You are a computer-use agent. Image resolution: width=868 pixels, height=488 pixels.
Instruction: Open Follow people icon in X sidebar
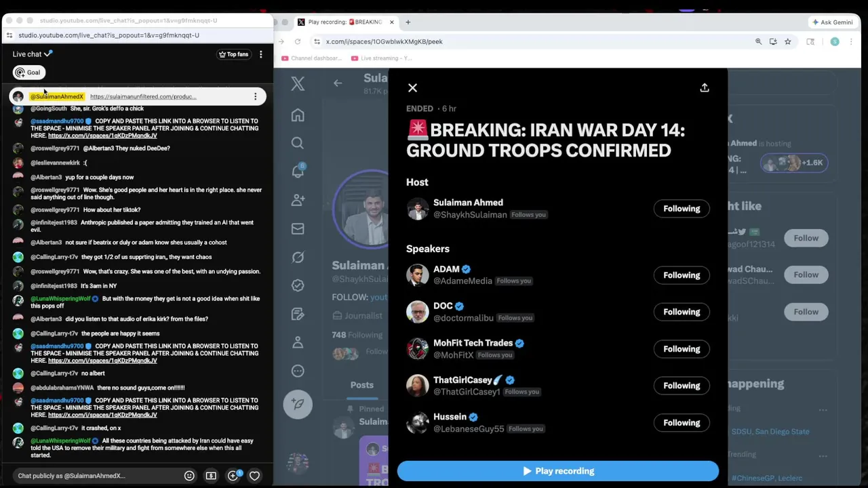coord(298,200)
